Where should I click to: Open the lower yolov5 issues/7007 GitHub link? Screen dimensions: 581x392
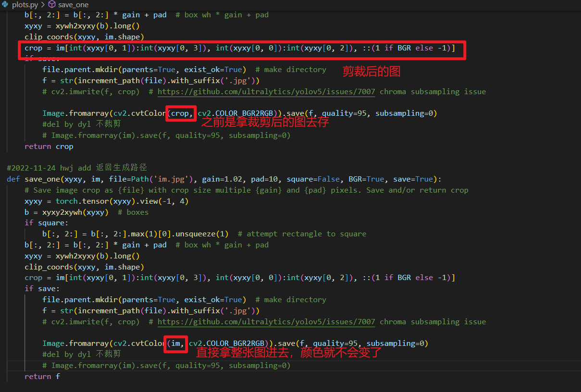266,321
